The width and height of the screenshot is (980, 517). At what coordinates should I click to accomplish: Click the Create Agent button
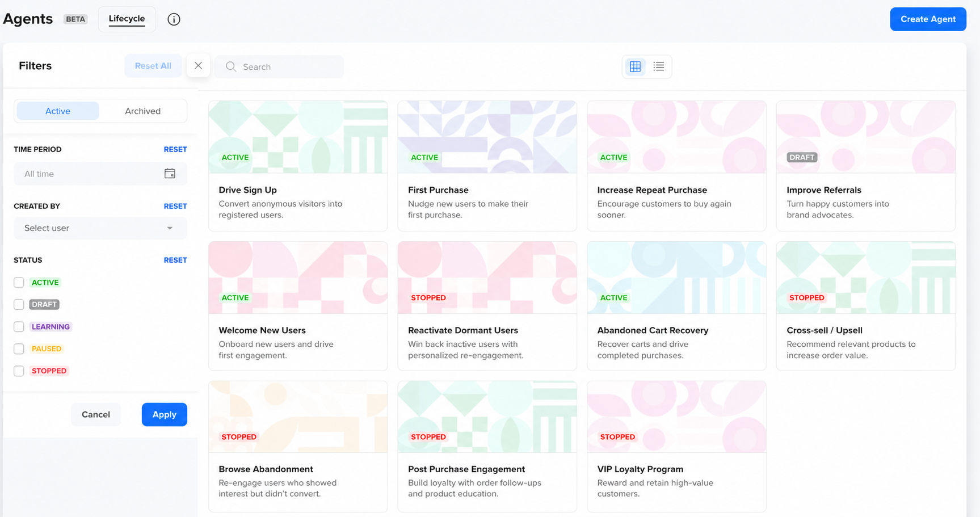tap(928, 19)
